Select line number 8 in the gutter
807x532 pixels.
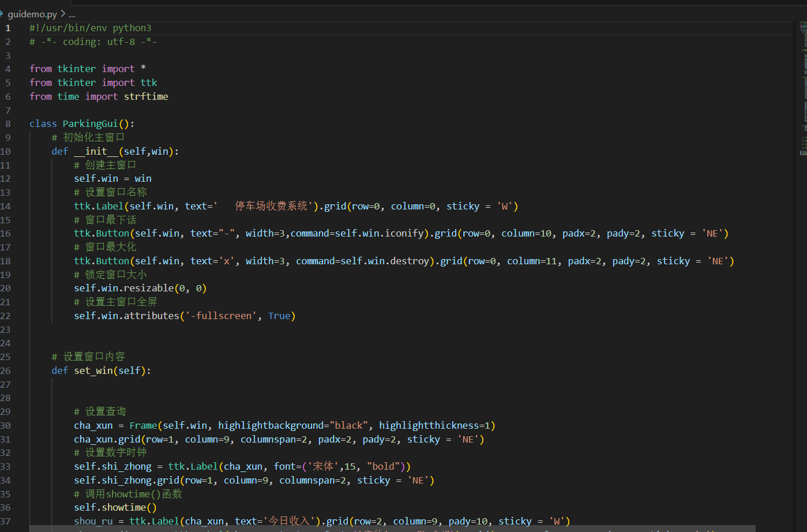tap(8, 123)
